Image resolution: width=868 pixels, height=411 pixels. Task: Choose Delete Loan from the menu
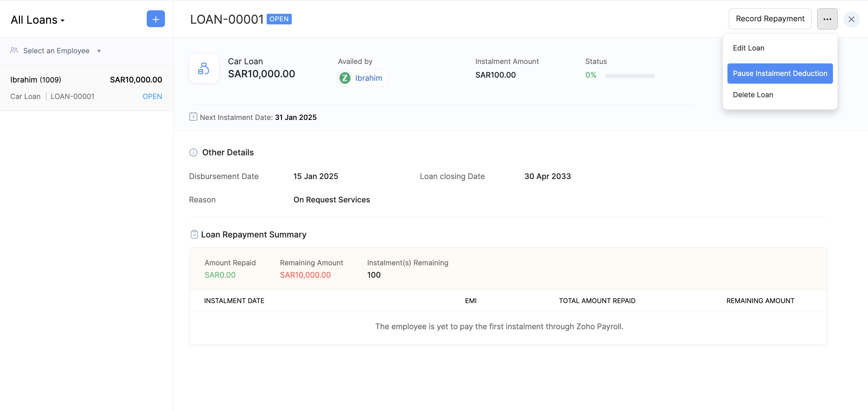tap(753, 95)
